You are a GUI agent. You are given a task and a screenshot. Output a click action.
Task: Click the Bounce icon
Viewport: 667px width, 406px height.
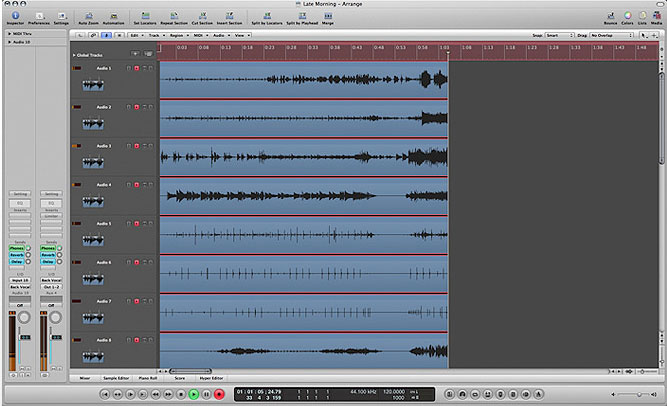[609, 16]
